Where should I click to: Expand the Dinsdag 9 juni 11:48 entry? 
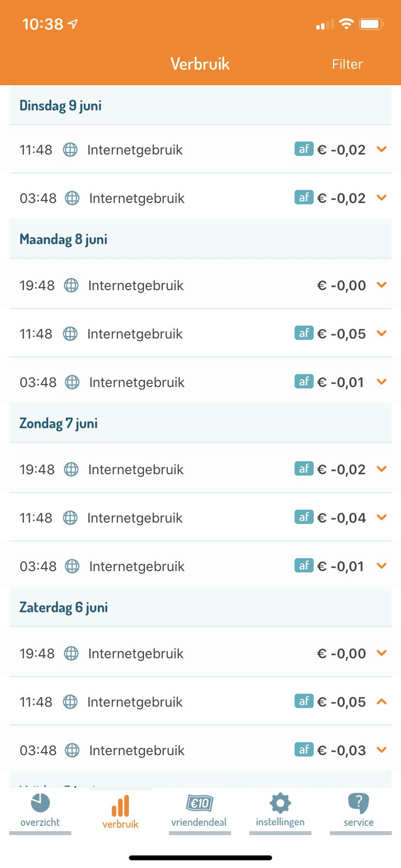click(x=381, y=149)
